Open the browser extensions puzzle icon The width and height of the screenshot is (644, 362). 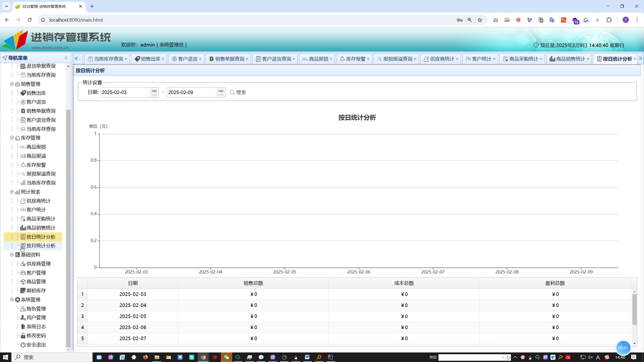coord(609,20)
